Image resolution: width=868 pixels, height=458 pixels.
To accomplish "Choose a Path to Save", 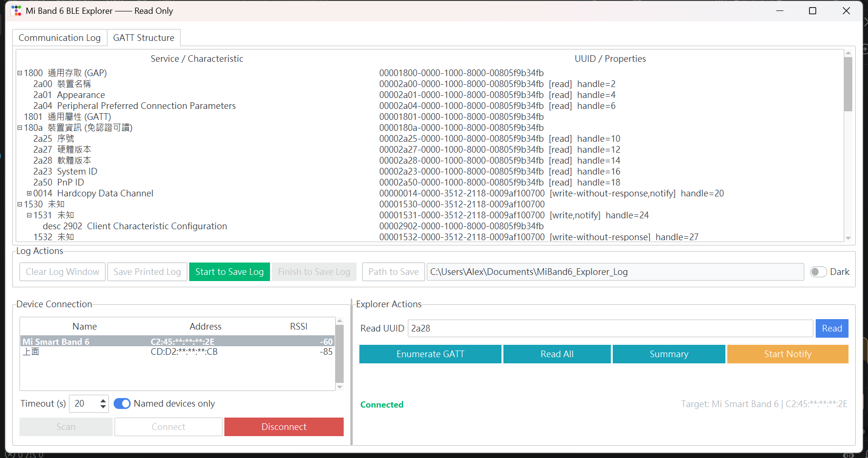I will 394,272.
